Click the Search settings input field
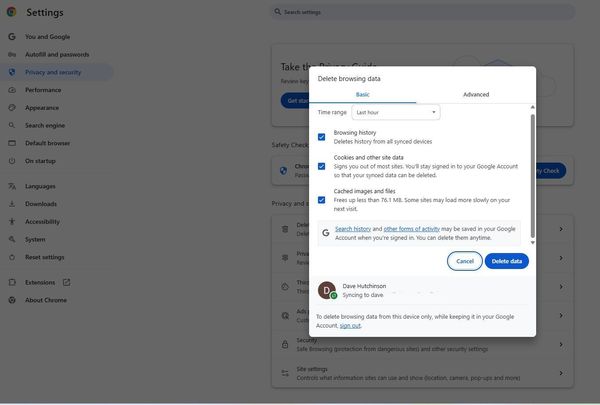This screenshot has height=405, width=600. click(x=423, y=12)
